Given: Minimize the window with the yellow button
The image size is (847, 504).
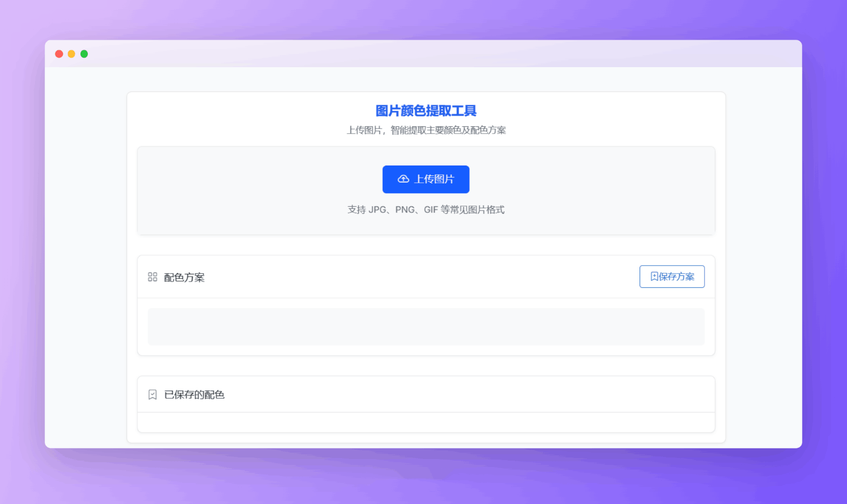Looking at the screenshot, I should [x=71, y=54].
